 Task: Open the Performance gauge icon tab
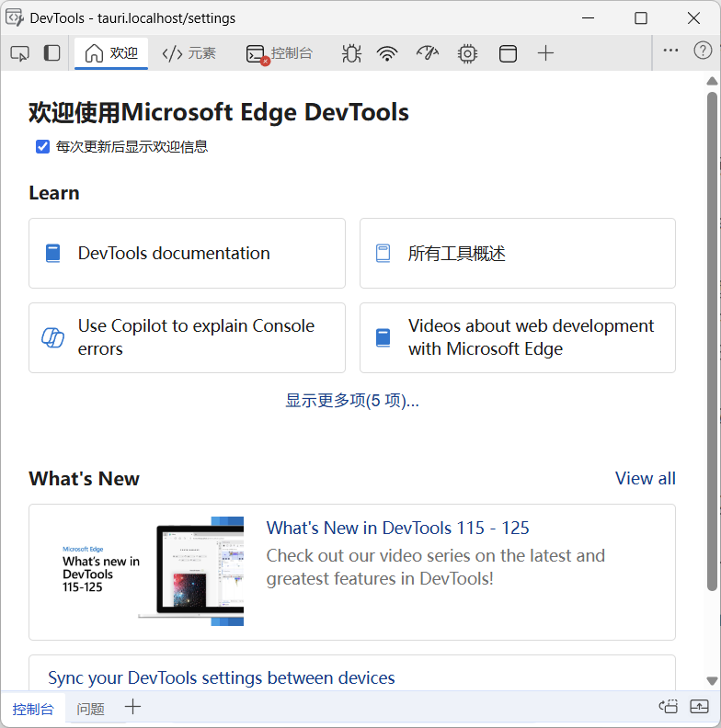tap(427, 53)
